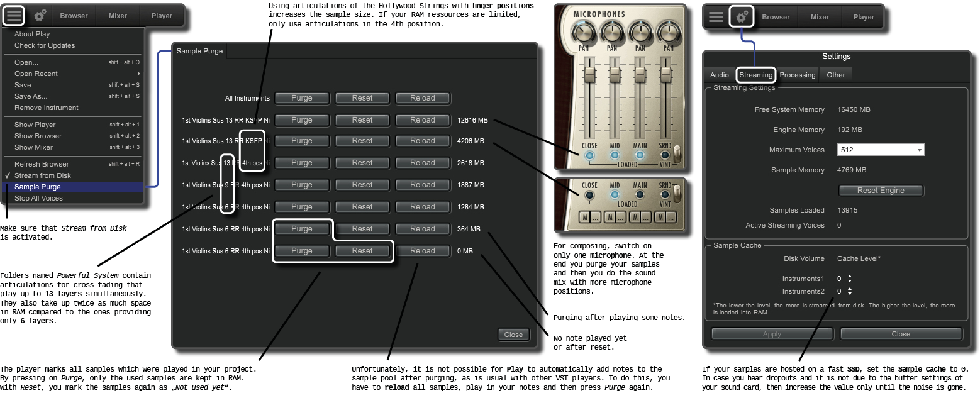Click the Instruments1 cache level stepper
The height and width of the screenshot is (393, 980).
coord(850,279)
